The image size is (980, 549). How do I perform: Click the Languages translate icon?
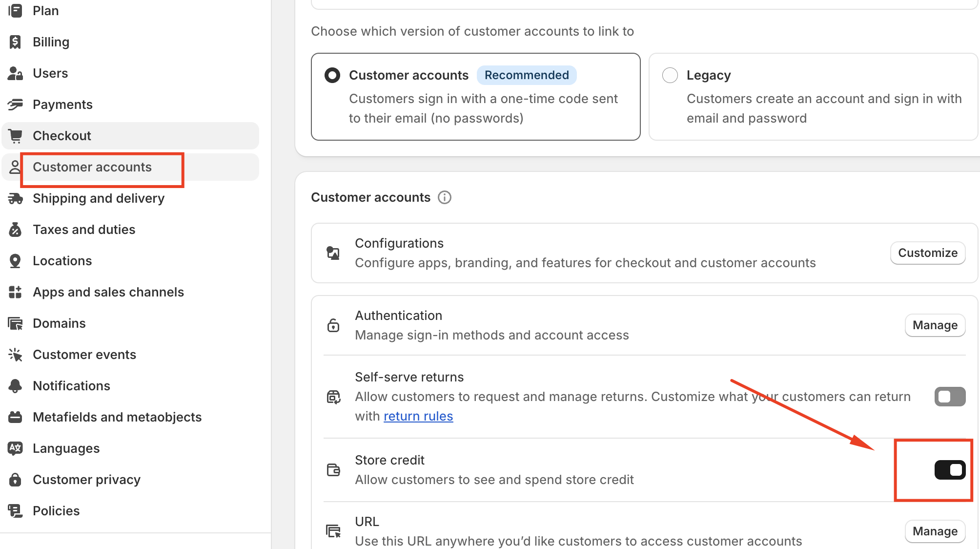pyautogui.click(x=15, y=448)
